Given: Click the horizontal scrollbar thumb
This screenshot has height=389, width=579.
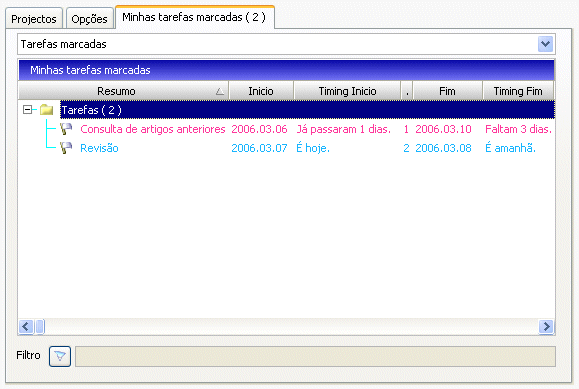Looking at the screenshot, I should click(x=40, y=327).
